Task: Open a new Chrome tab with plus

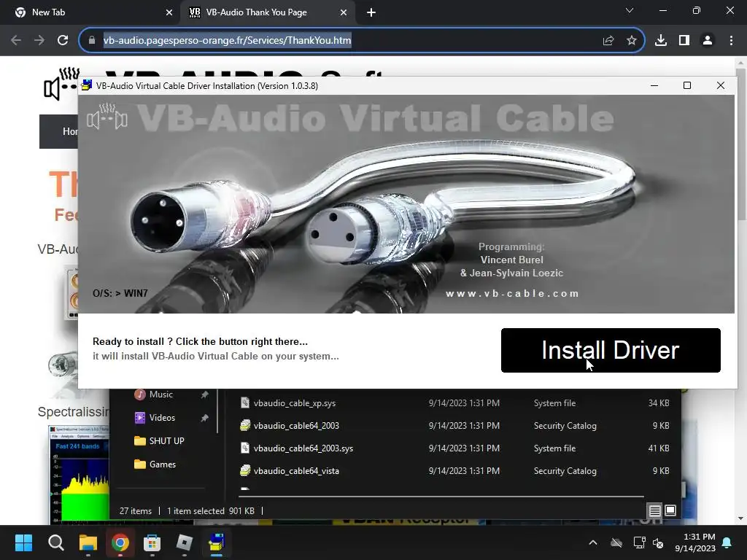Action: point(371,12)
